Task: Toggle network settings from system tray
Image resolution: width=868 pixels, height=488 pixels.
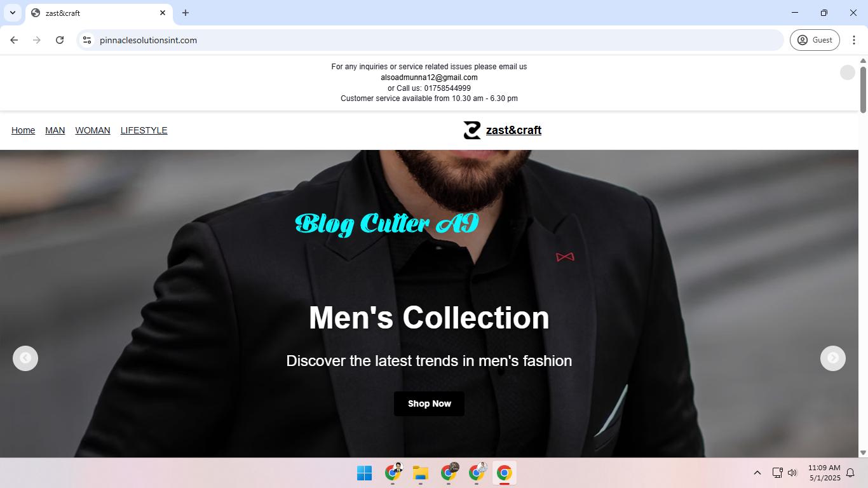Action: coord(776,473)
